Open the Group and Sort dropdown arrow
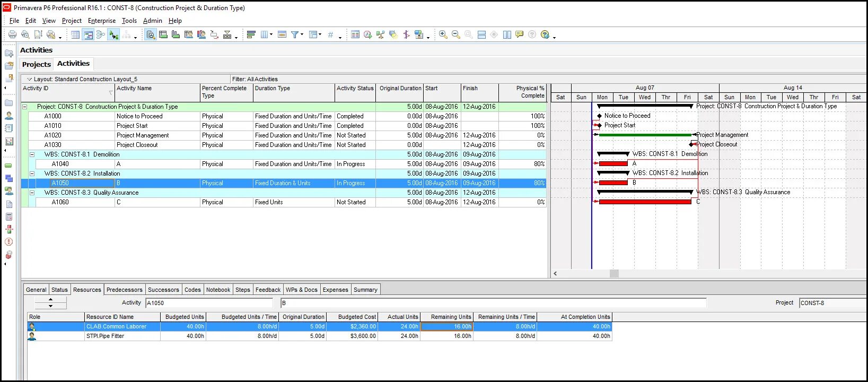Image resolution: width=868 pixels, height=382 pixels. 320,35
